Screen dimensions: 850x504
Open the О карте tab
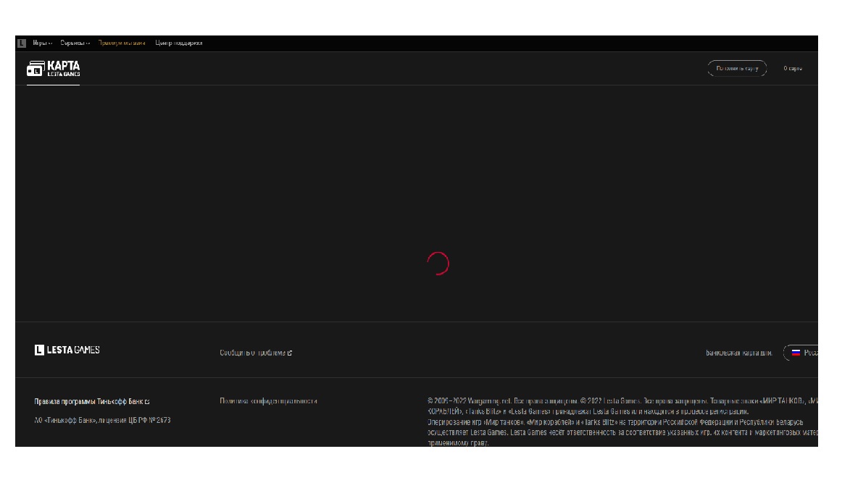point(793,68)
